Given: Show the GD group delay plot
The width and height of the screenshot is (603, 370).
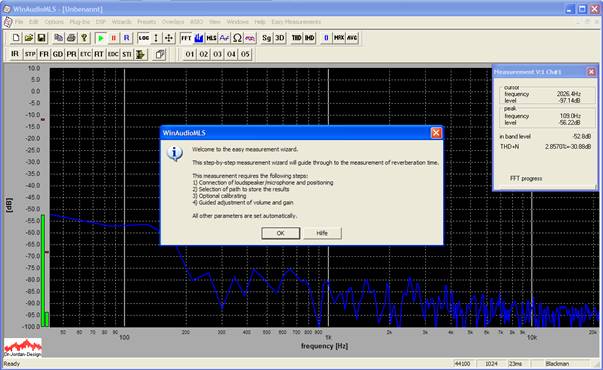Looking at the screenshot, I should 58,54.
